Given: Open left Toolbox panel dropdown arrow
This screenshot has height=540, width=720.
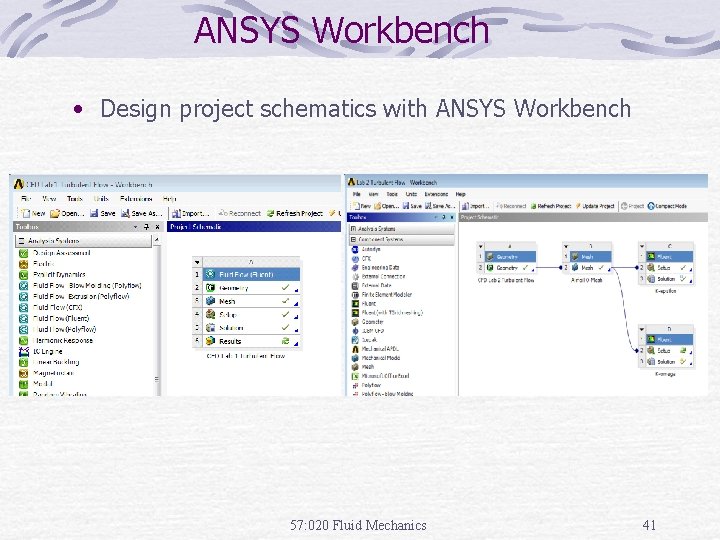Looking at the screenshot, I should pos(135,227).
